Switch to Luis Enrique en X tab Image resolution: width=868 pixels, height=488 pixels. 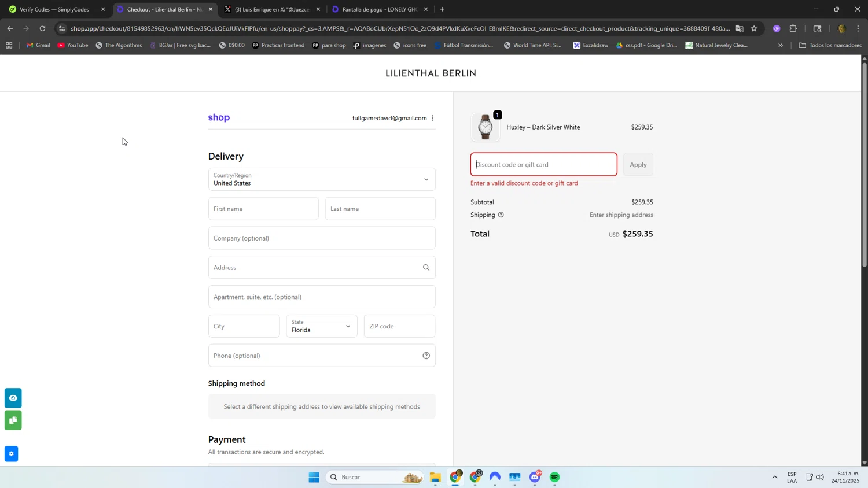pos(272,9)
